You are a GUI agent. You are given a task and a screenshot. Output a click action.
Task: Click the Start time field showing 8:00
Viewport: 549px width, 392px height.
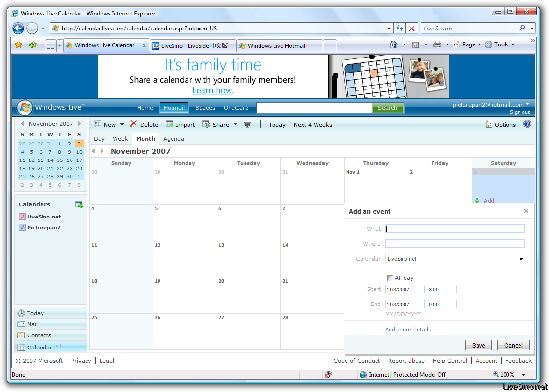coord(442,290)
